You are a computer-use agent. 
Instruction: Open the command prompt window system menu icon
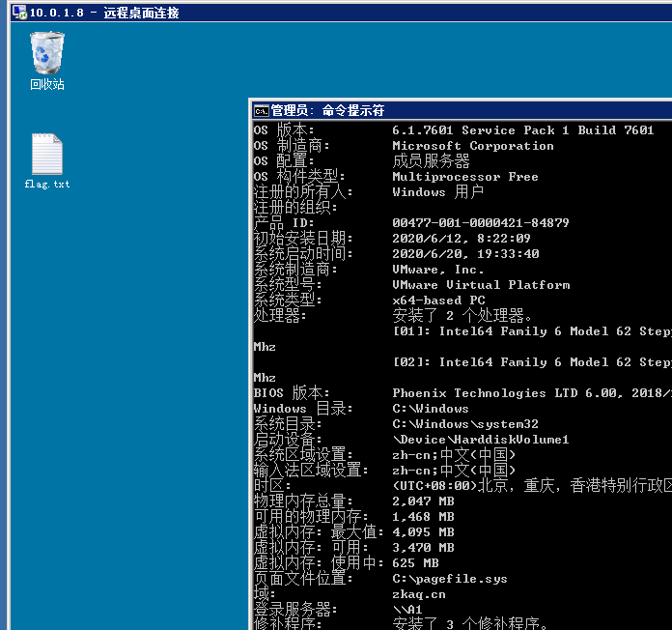tap(261, 111)
